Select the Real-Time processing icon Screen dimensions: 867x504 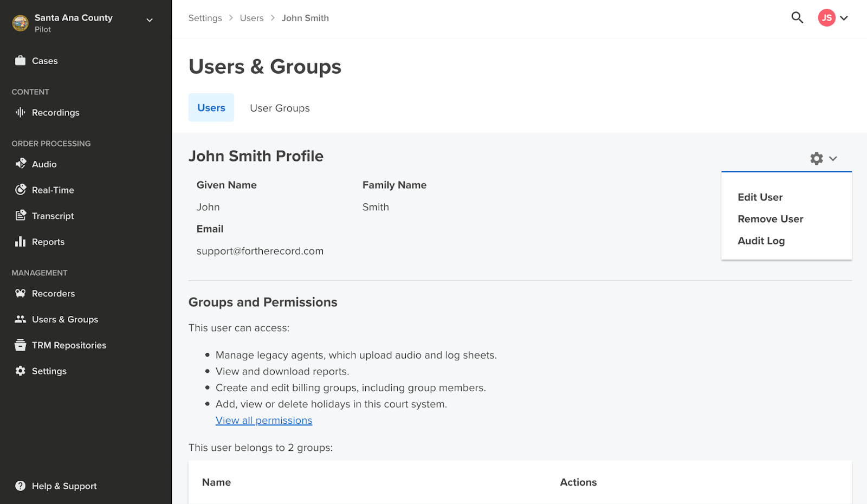pos(21,190)
